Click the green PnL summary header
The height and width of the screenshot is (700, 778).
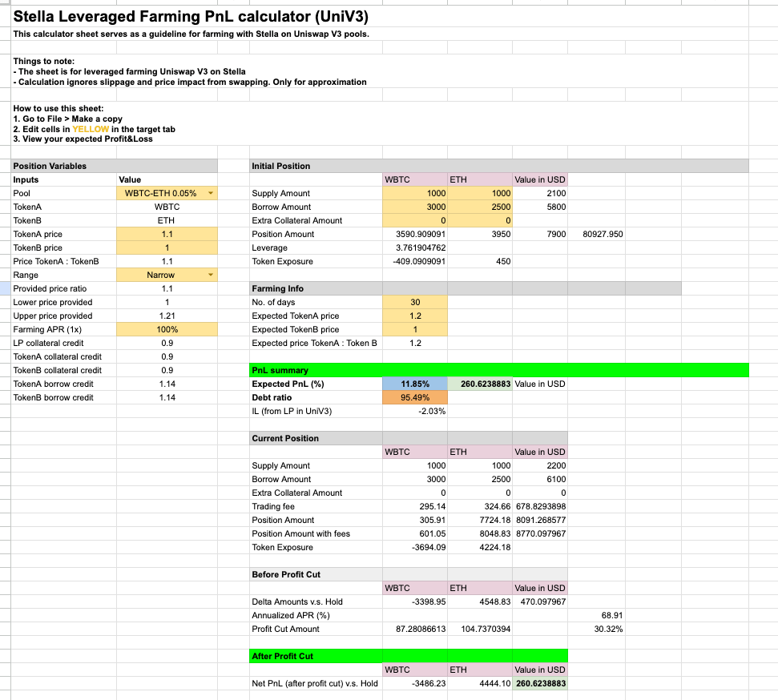(499, 370)
